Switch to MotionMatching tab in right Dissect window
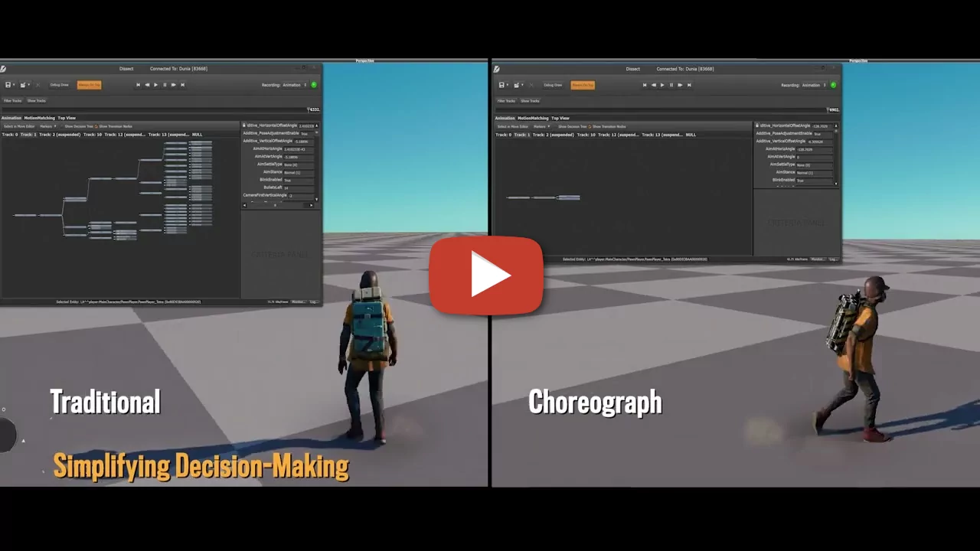Viewport: 980px width, 551px height. 533,118
